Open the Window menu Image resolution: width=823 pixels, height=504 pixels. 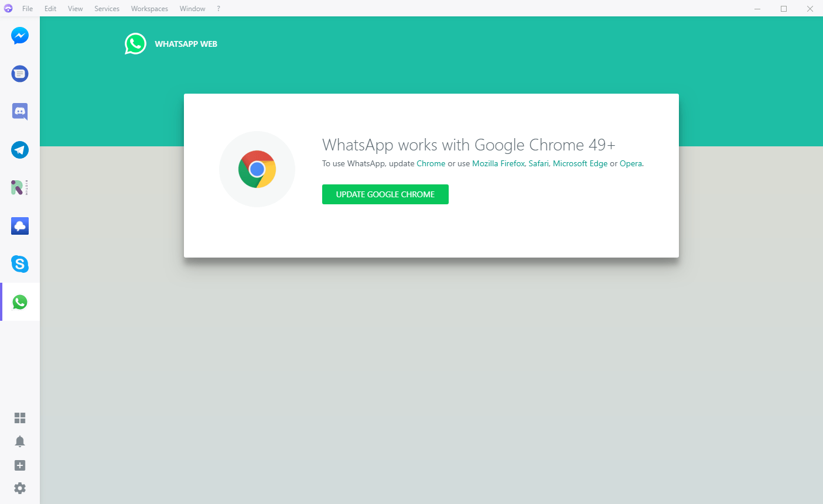(x=192, y=9)
